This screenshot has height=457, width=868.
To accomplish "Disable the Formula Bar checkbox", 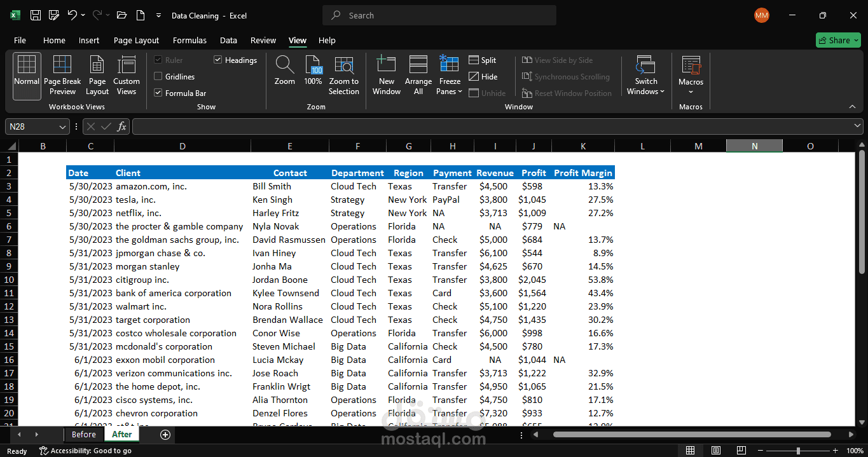I will [x=158, y=92].
